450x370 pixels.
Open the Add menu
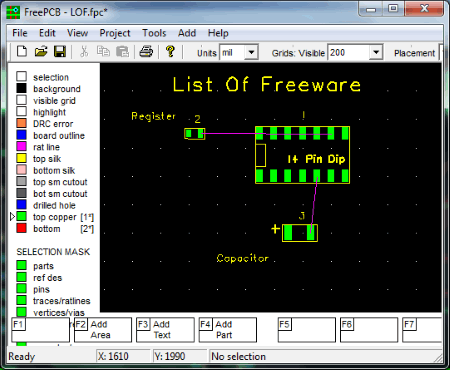(x=187, y=33)
